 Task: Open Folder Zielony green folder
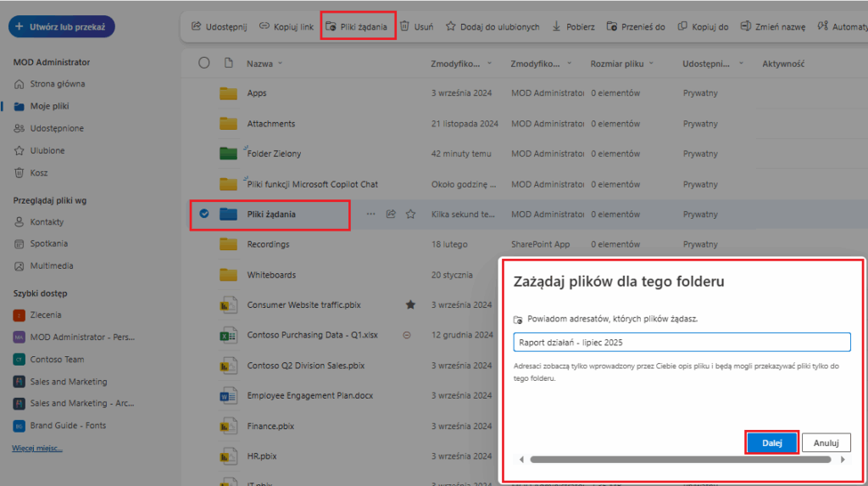pos(274,154)
